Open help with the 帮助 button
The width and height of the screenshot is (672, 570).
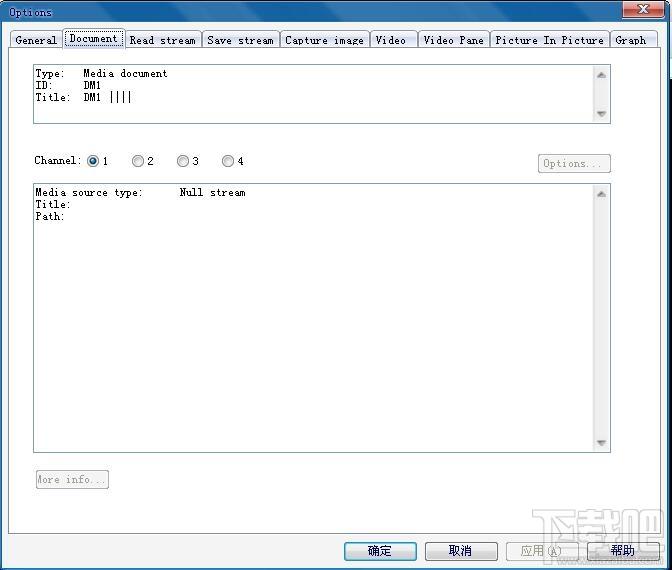tap(623, 551)
